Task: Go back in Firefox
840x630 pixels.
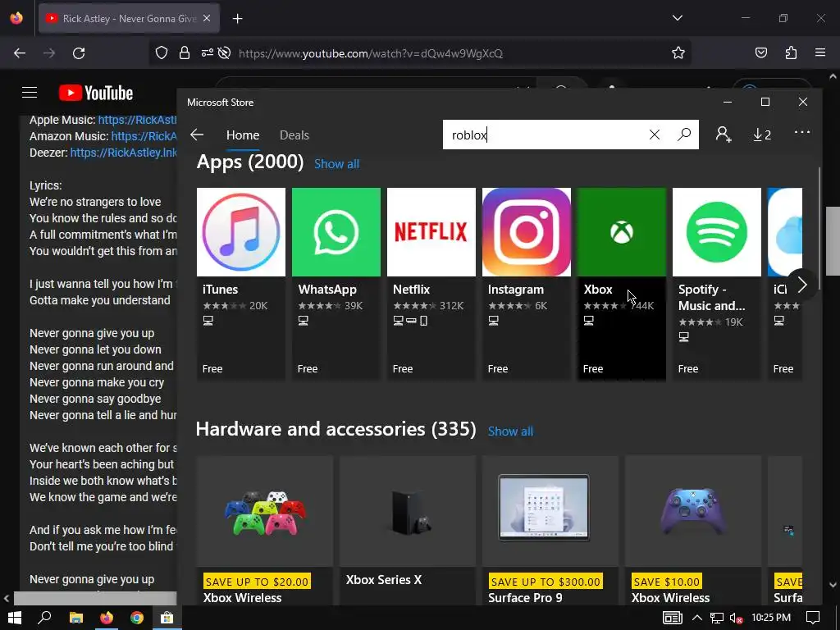Action: point(20,53)
